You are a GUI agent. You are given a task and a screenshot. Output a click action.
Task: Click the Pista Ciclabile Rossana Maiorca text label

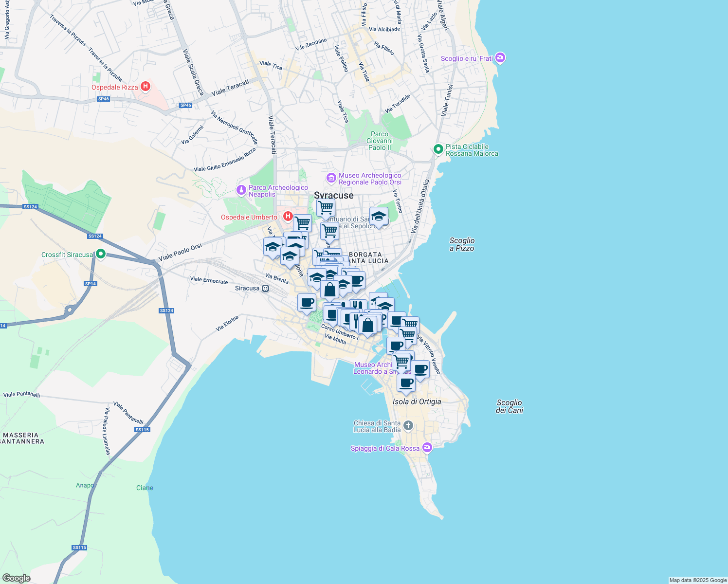(472, 150)
